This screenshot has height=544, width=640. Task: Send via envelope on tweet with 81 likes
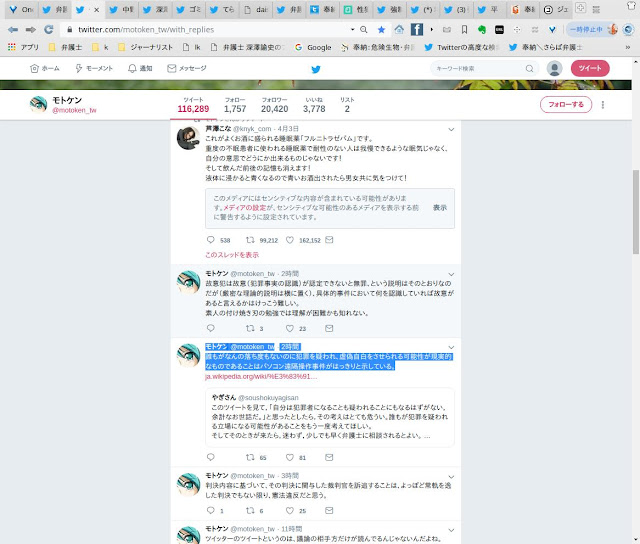329,457
